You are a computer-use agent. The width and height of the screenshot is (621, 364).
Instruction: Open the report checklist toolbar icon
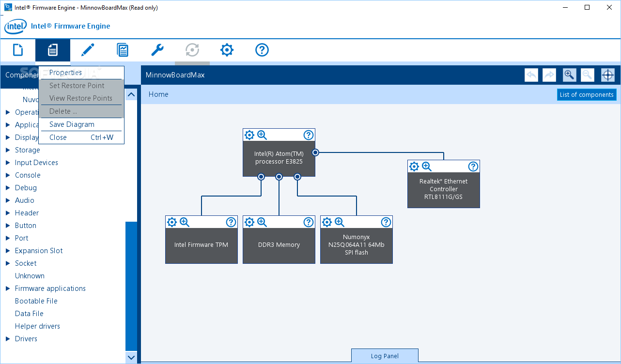click(123, 50)
